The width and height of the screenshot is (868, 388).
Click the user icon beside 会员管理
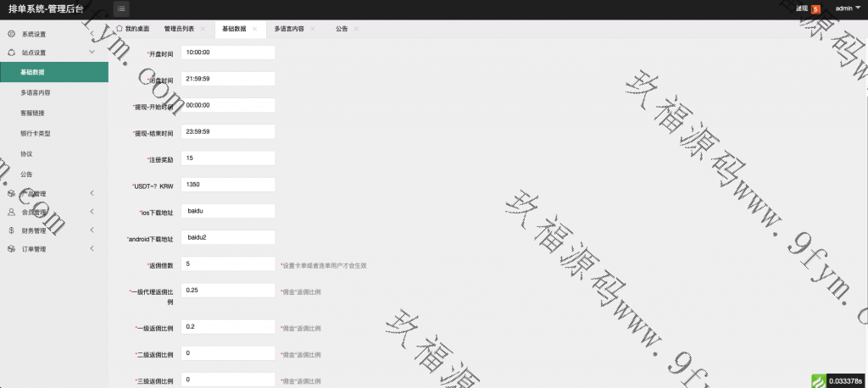[11, 212]
